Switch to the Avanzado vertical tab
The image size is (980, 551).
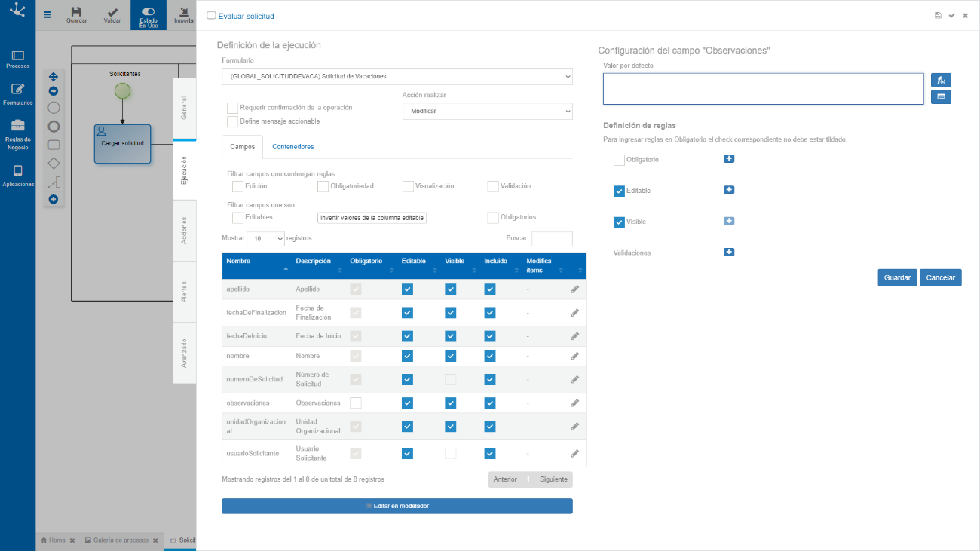point(185,353)
